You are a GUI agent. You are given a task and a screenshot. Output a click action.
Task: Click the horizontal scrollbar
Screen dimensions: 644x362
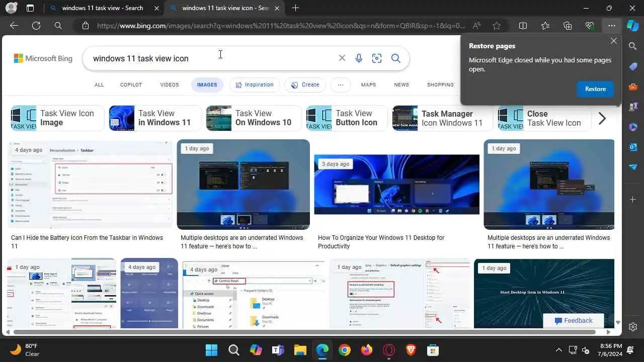click(305, 332)
